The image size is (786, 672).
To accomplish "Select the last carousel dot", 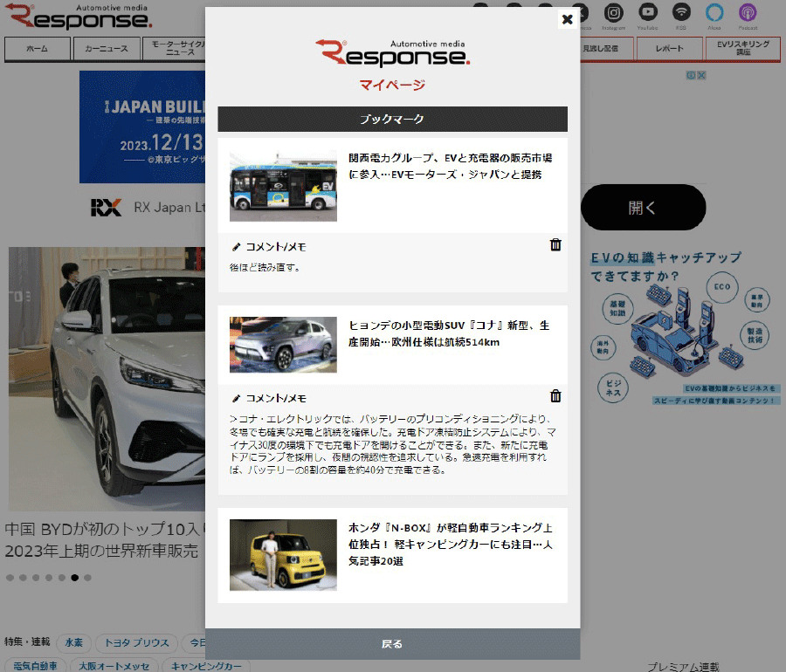I will (x=87, y=578).
